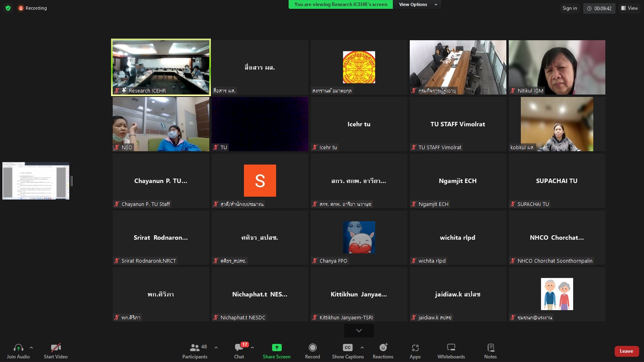The height and width of the screenshot is (362, 644).
Task: Open Whiteboards
Action: [x=451, y=351]
